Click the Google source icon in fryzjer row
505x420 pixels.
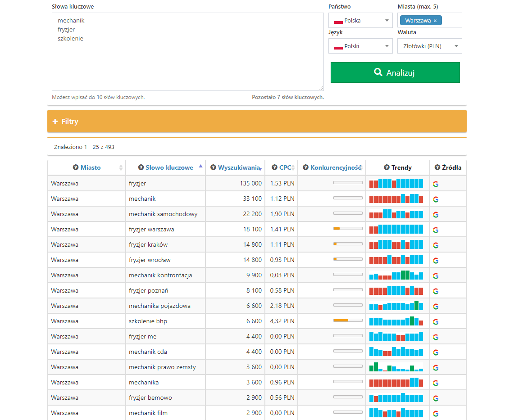click(x=436, y=184)
